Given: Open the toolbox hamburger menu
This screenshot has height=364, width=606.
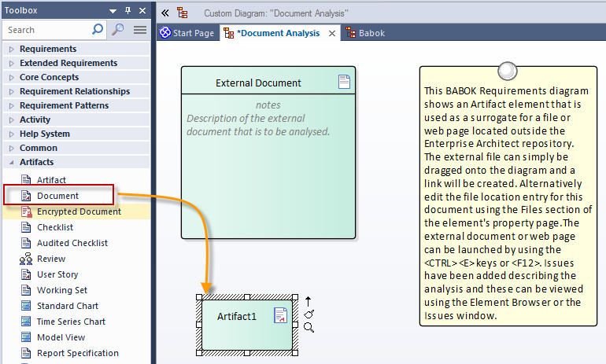Looking at the screenshot, I should pos(140,30).
